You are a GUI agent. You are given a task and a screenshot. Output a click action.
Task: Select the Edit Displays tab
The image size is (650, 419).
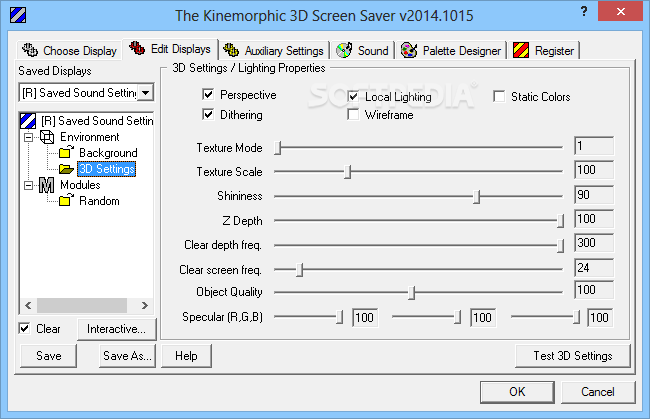170,49
